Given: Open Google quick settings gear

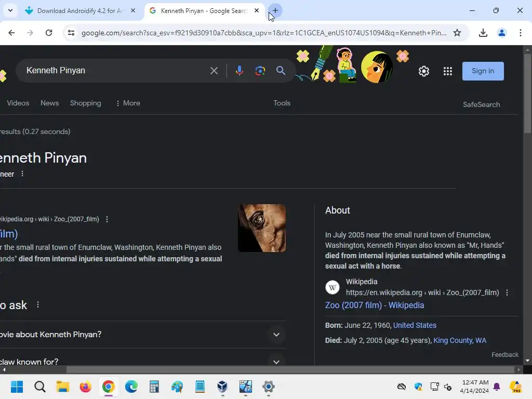Looking at the screenshot, I should (x=424, y=71).
